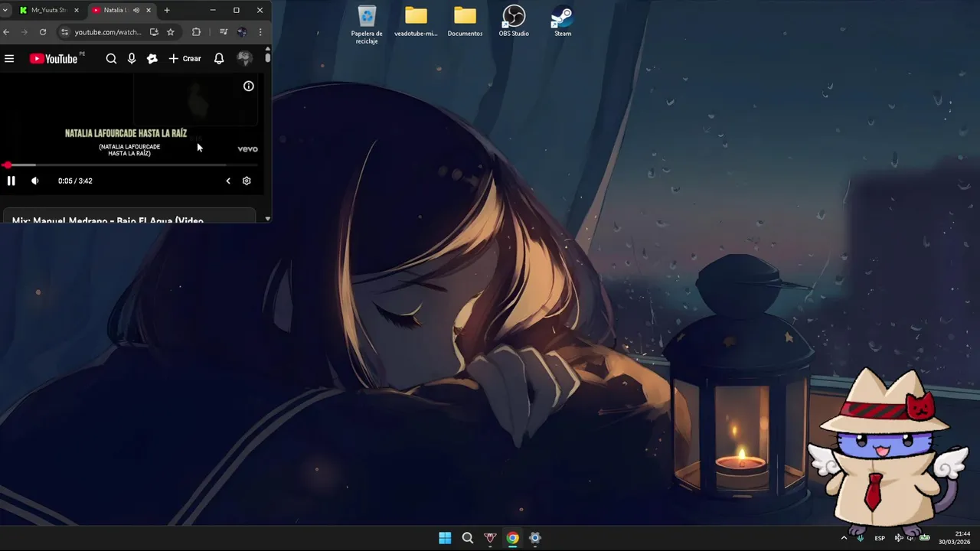Select Papelera de reciclaje desktop icon

pos(367,24)
